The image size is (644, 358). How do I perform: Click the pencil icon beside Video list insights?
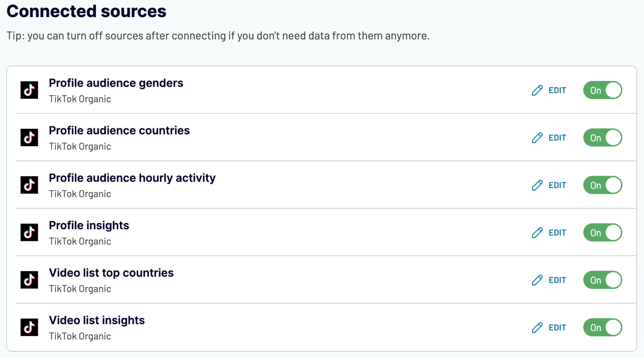click(537, 327)
